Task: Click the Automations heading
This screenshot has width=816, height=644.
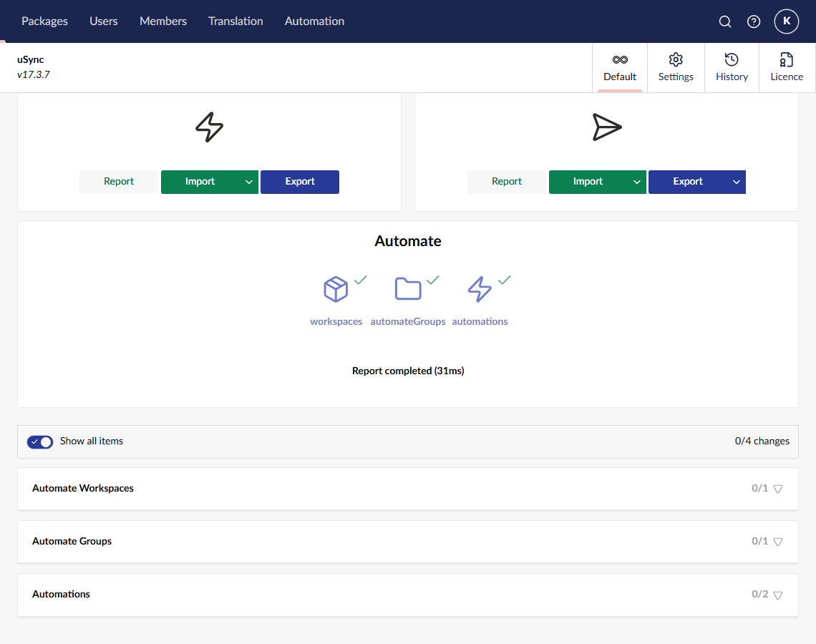Action: pyautogui.click(x=61, y=595)
